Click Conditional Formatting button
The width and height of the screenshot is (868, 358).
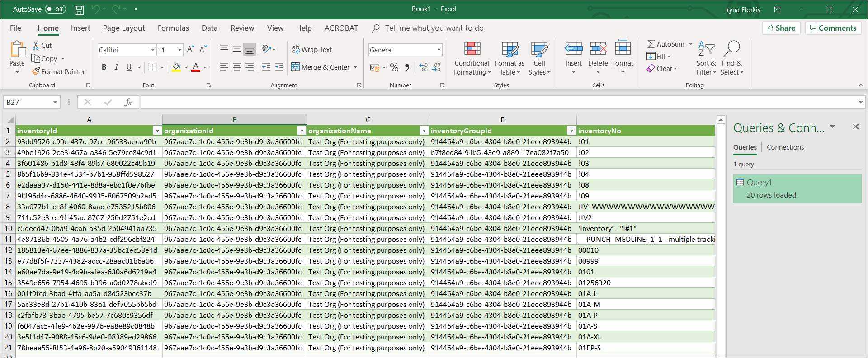(x=472, y=59)
